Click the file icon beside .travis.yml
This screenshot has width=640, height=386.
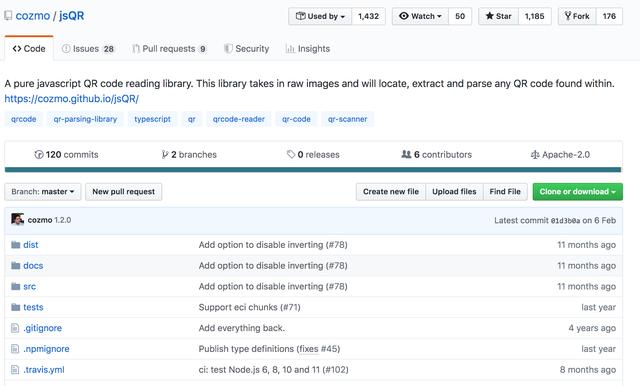[15, 370]
